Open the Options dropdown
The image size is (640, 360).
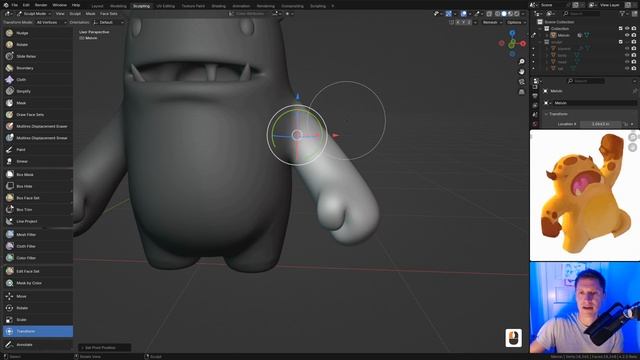[516, 22]
